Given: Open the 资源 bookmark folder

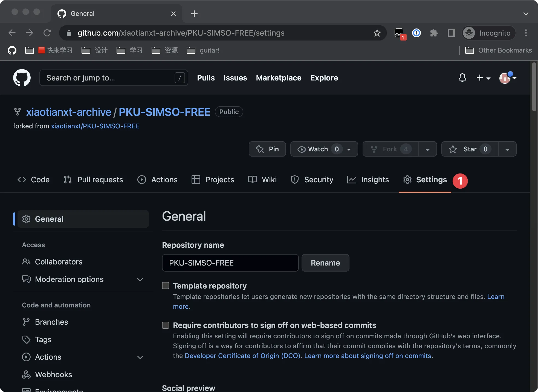Looking at the screenshot, I should click(165, 50).
